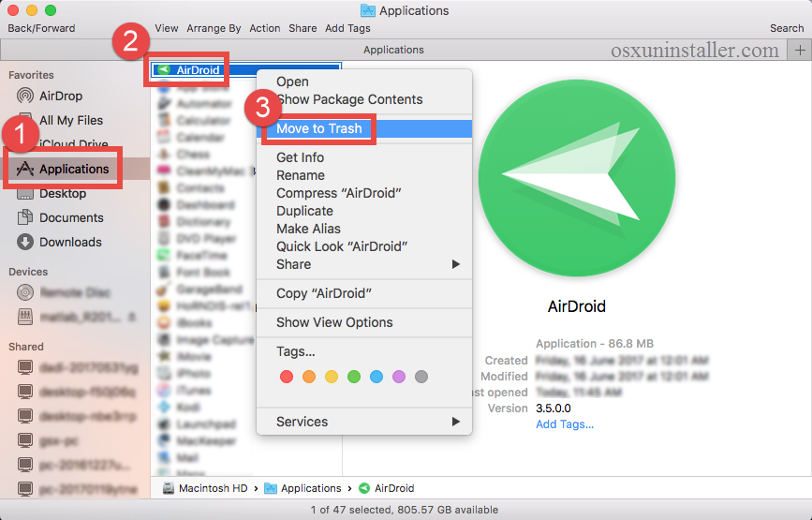Select All My Files in sidebar
The height and width of the screenshot is (520, 812).
tap(71, 120)
